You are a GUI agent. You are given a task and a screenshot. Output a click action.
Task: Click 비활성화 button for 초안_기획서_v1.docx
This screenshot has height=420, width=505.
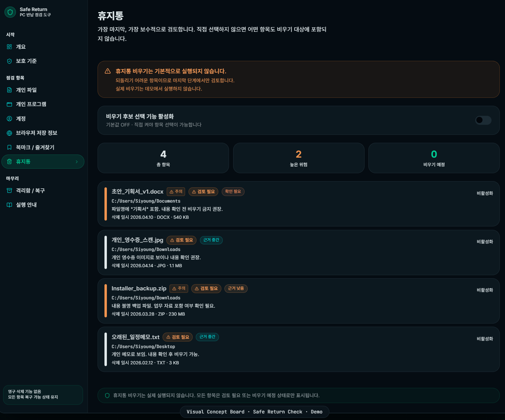(485, 193)
